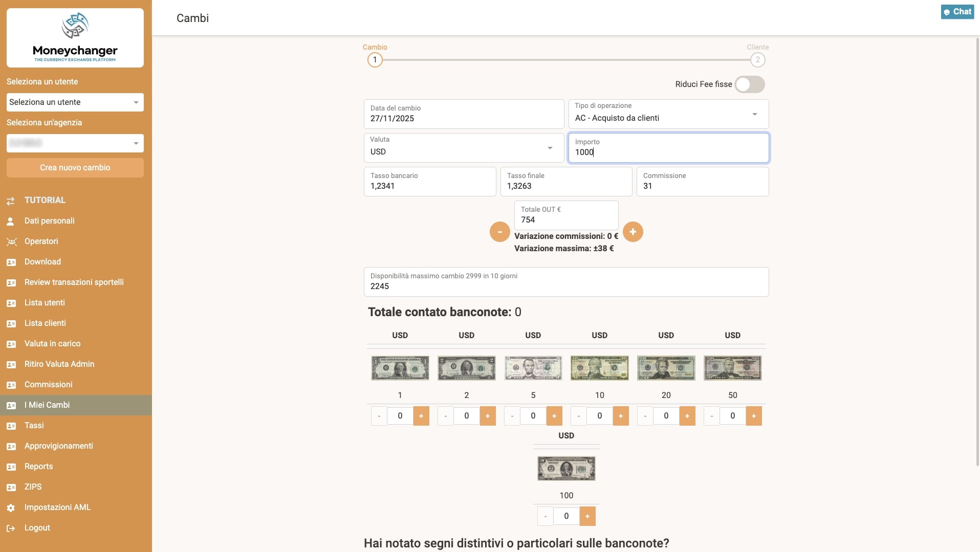Click the Impostazioni AML gear icon
The height and width of the screenshot is (552, 980).
click(11, 508)
